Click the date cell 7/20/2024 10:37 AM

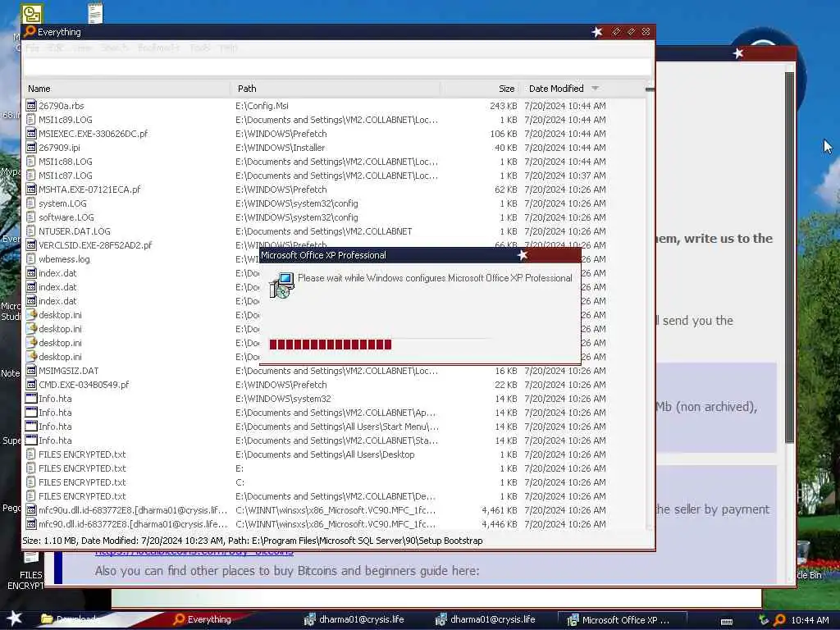[x=565, y=176]
